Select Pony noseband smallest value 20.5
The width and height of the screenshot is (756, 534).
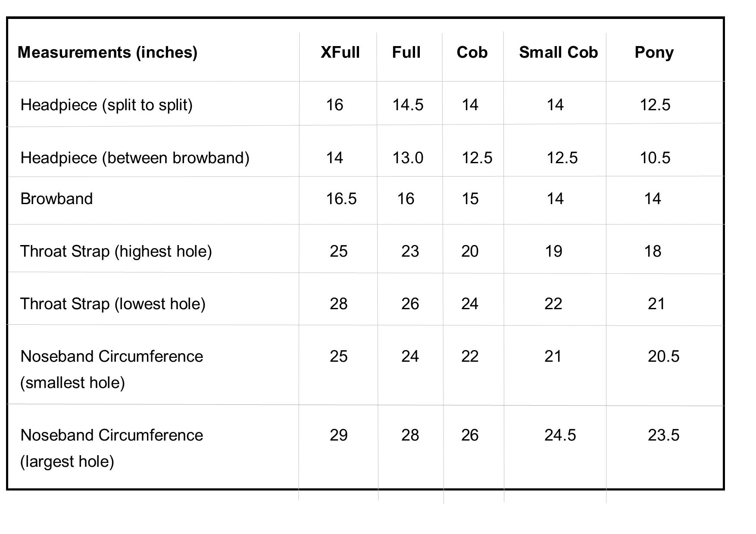tap(663, 357)
